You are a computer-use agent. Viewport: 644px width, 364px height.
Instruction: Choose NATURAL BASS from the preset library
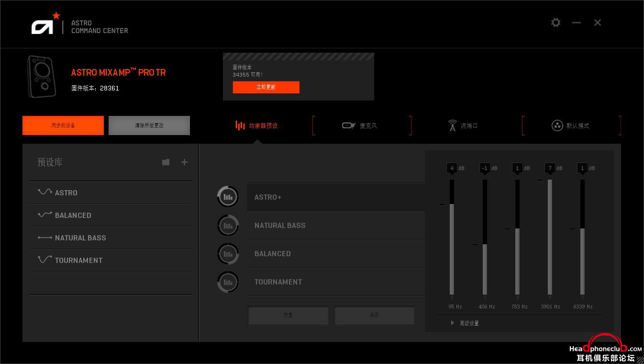(111, 238)
